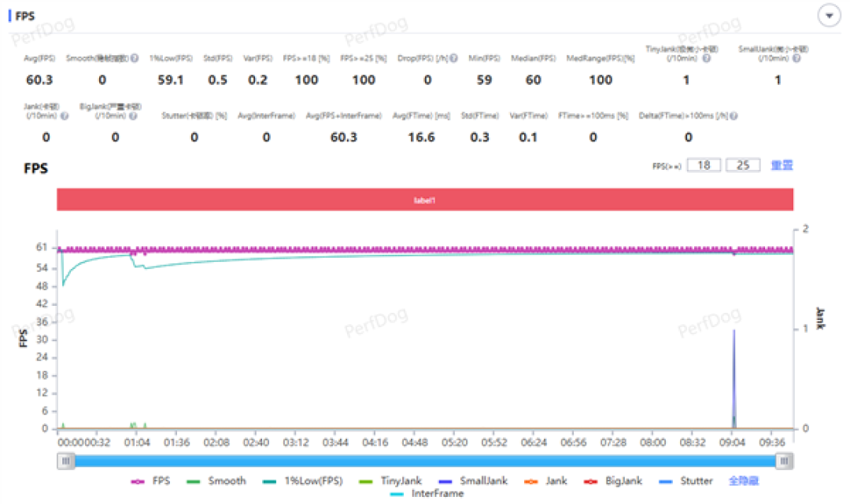The height and width of the screenshot is (504, 850).
Task: Click the MedRange(FPS)[%] label
Action: tap(600, 58)
